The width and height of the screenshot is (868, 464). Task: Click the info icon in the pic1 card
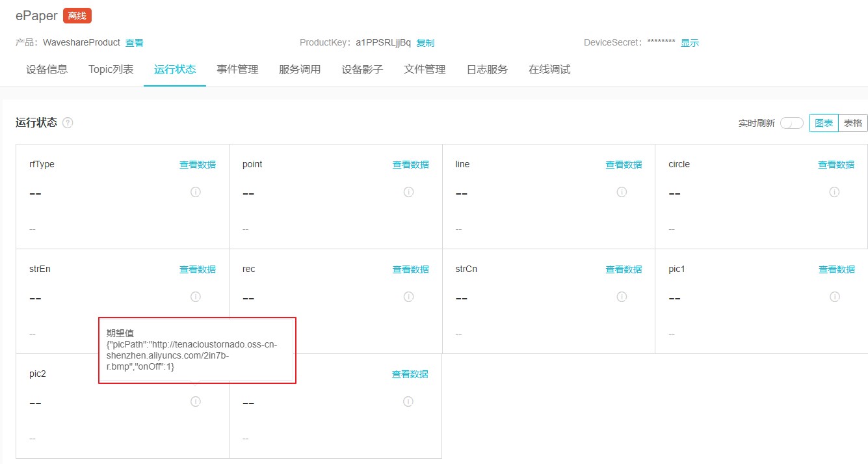835,297
